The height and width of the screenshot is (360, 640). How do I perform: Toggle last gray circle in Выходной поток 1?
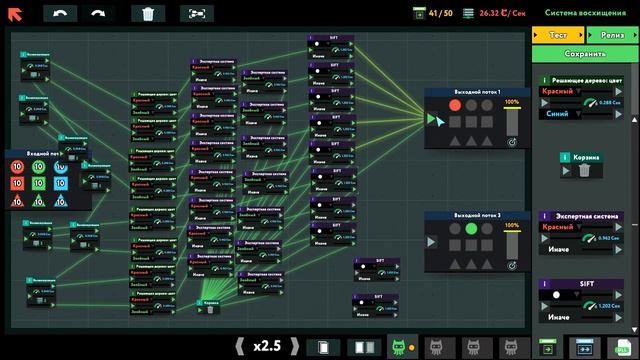pyautogui.click(x=487, y=105)
